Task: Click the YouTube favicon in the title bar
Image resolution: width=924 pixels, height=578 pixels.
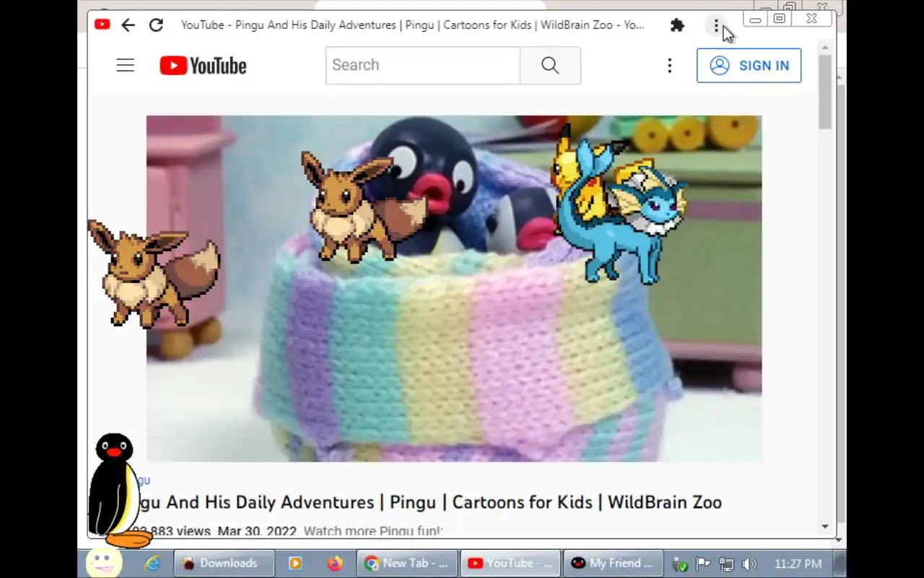Action: coord(102,25)
